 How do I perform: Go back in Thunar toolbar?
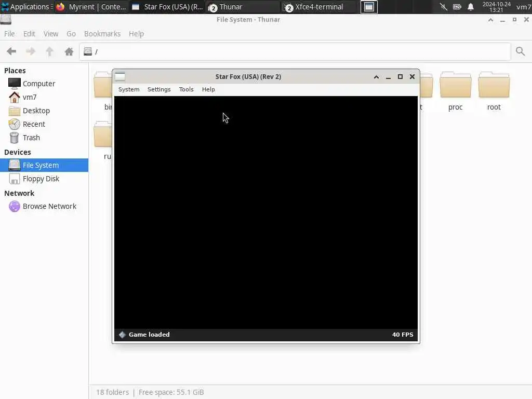coord(11,51)
